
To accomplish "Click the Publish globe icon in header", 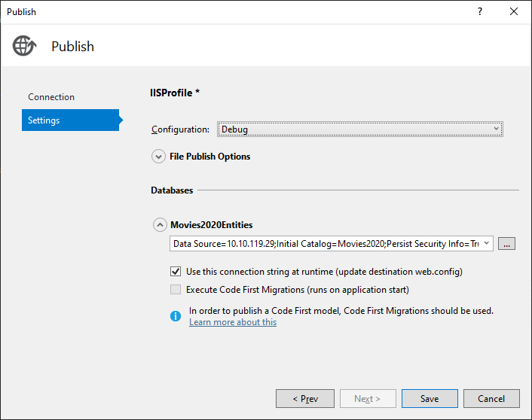I will [24, 46].
